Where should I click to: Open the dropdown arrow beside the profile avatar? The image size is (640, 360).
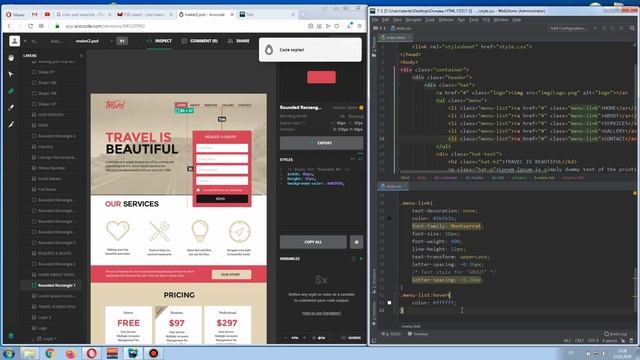[x=24, y=41]
